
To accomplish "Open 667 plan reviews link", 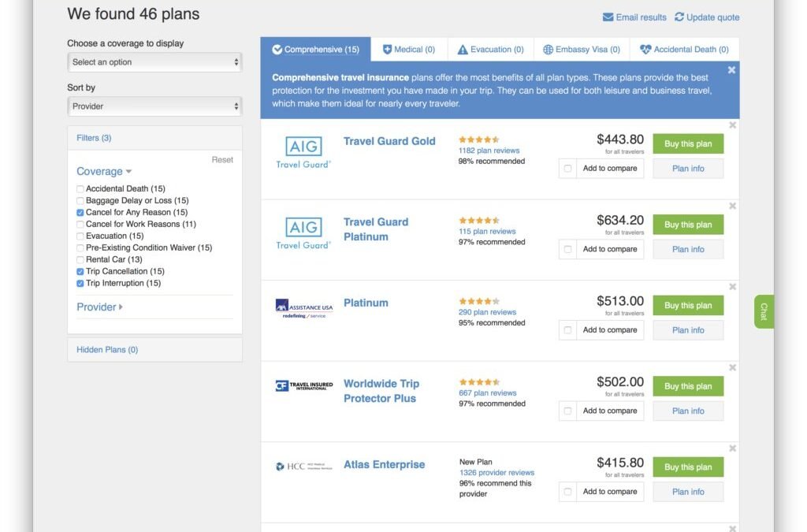I will [487, 393].
